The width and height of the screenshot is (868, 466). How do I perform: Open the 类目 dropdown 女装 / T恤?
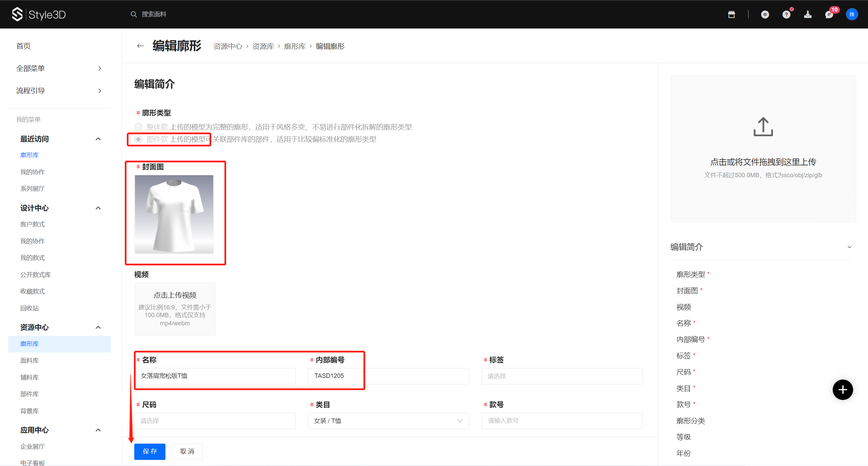(388, 421)
